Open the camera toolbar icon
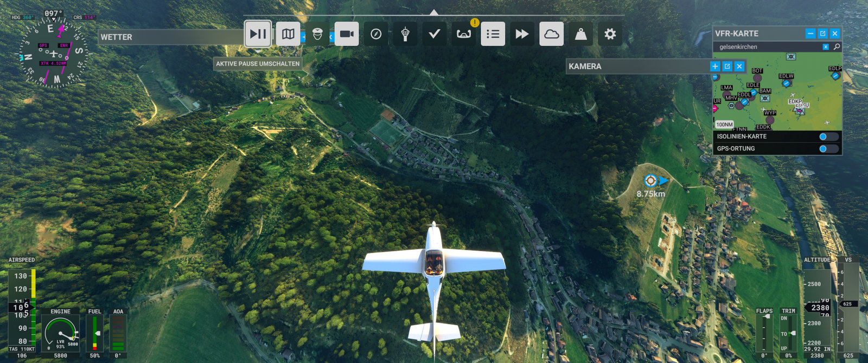Screen dimensions: 868x363 point(346,34)
